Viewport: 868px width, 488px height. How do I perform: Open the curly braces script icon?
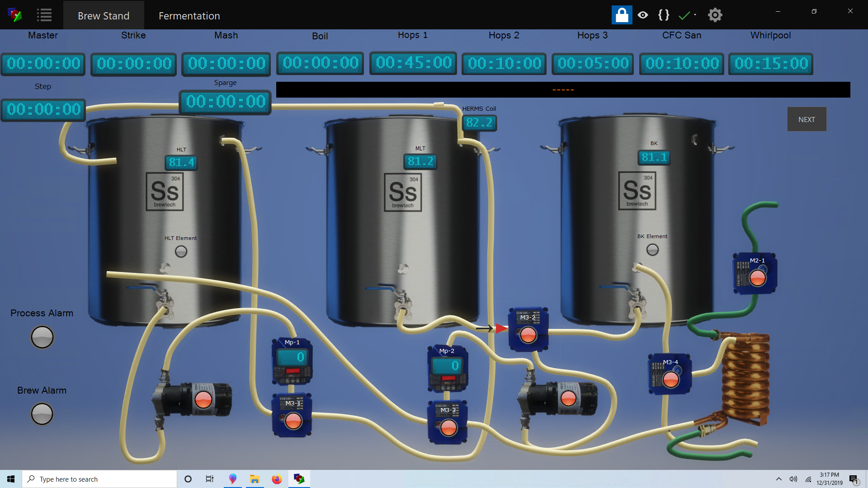(664, 15)
